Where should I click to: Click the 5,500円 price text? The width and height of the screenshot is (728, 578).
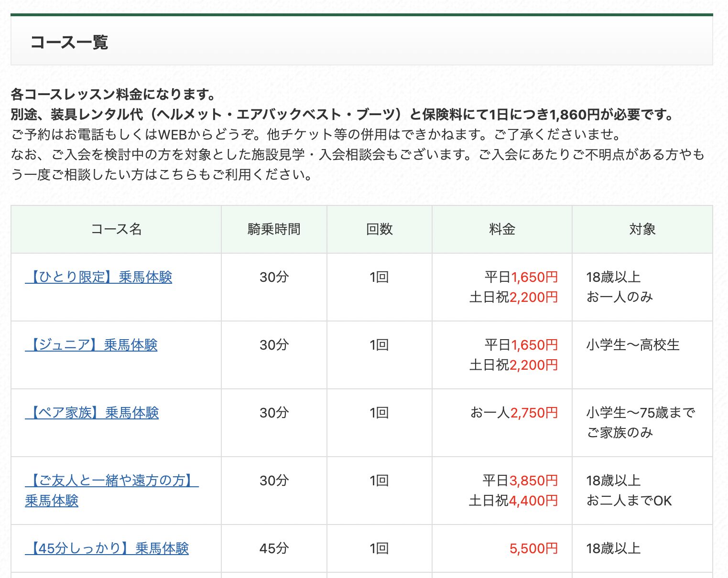click(533, 548)
